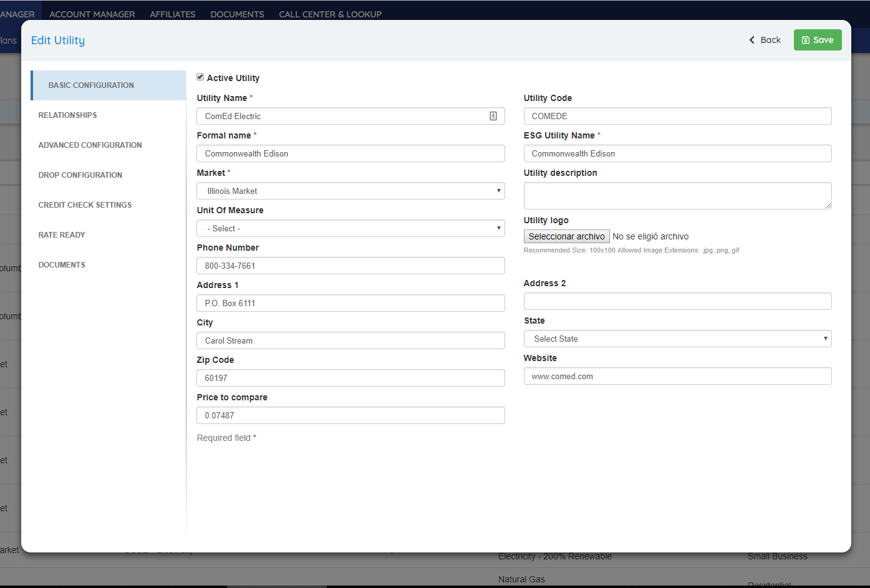870x588 pixels.
Task: Open the Market dropdown
Action: (x=350, y=191)
